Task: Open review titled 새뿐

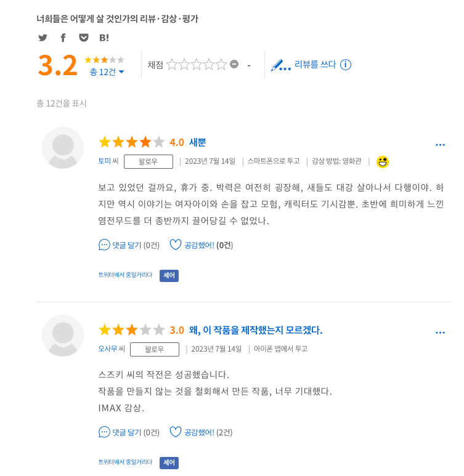Action: click(x=197, y=142)
